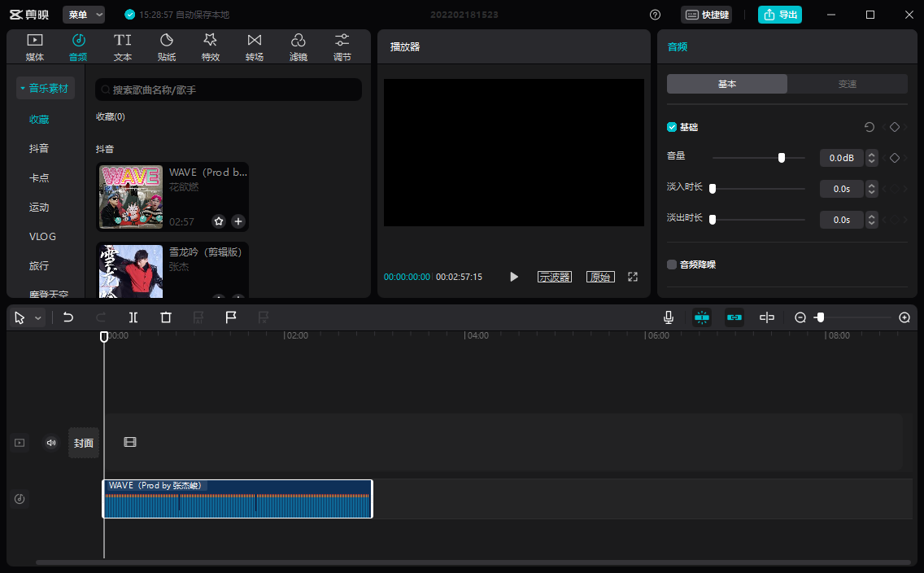Screen dimensions: 924x573
Task: Play the preview in the player
Action: point(514,277)
